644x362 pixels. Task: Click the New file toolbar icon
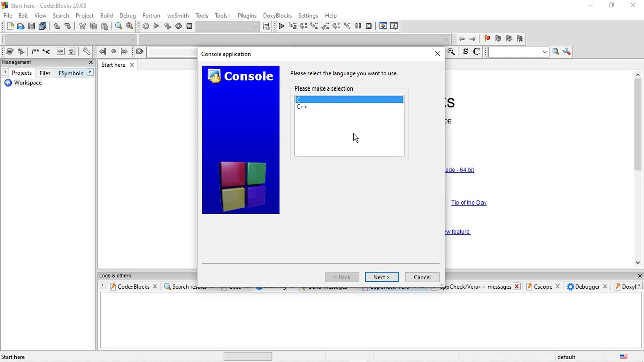[10, 26]
